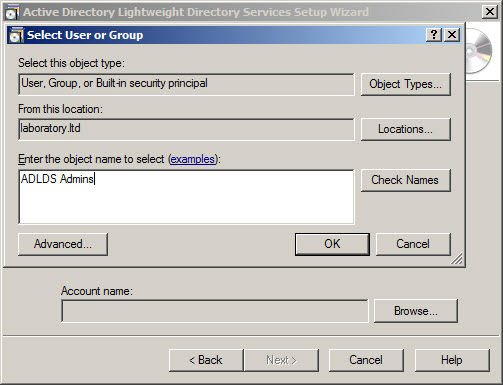Go Back in the setup wizard
Viewport: 503px width, 385px height.
click(206, 360)
